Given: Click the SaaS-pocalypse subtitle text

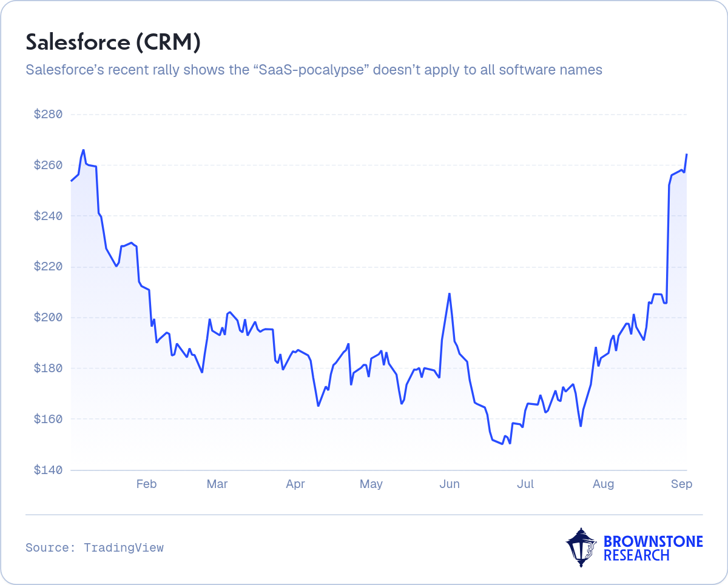Looking at the screenshot, I should (x=314, y=70).
